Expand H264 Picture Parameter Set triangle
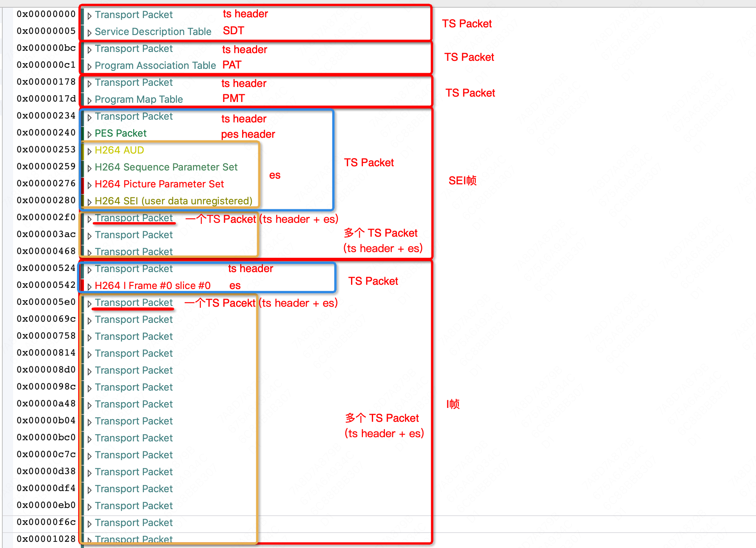 point(89,185)
